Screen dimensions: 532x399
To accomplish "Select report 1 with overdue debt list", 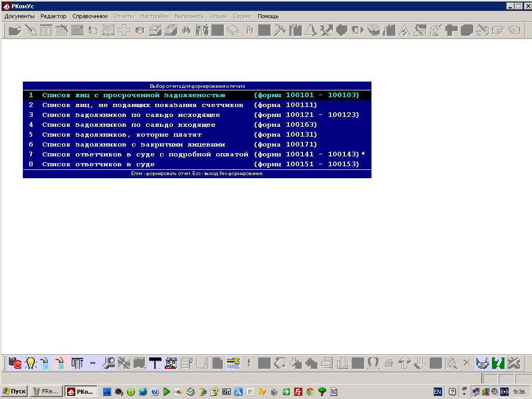I will click(134, 95).
